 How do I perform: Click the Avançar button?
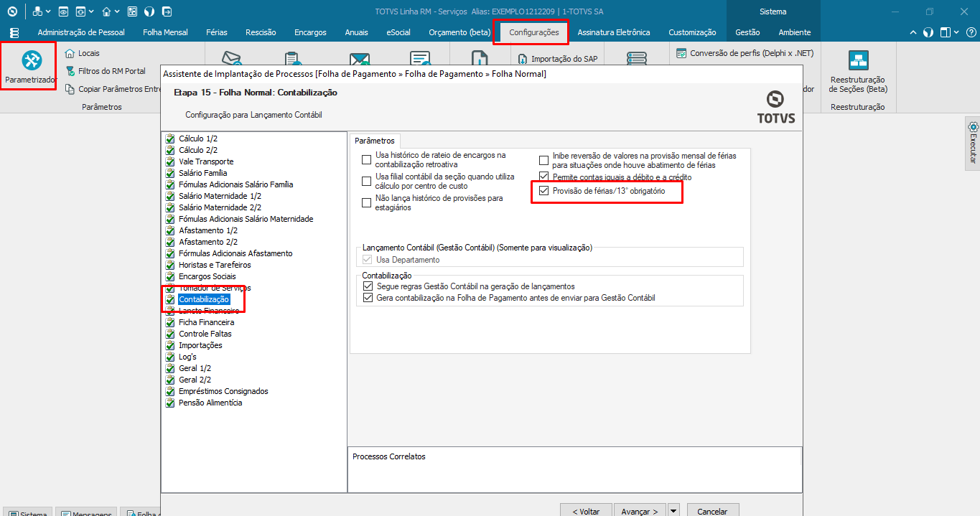coord(640,511)
